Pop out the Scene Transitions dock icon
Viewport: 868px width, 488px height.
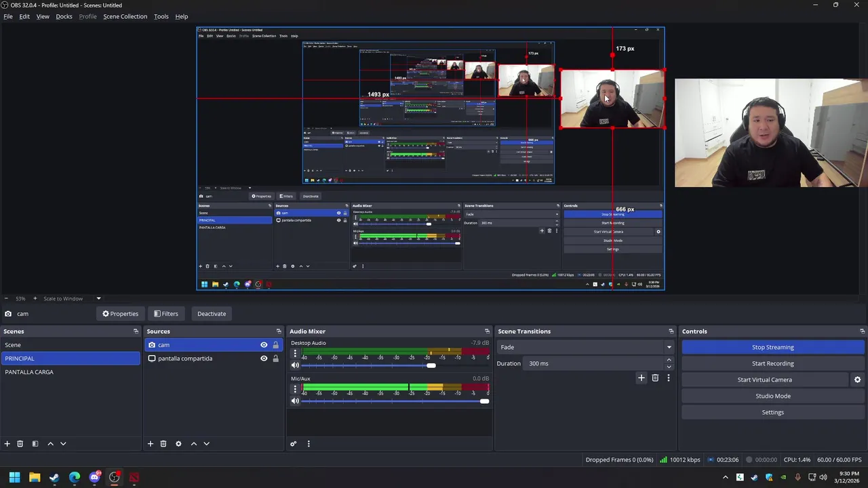671,331
